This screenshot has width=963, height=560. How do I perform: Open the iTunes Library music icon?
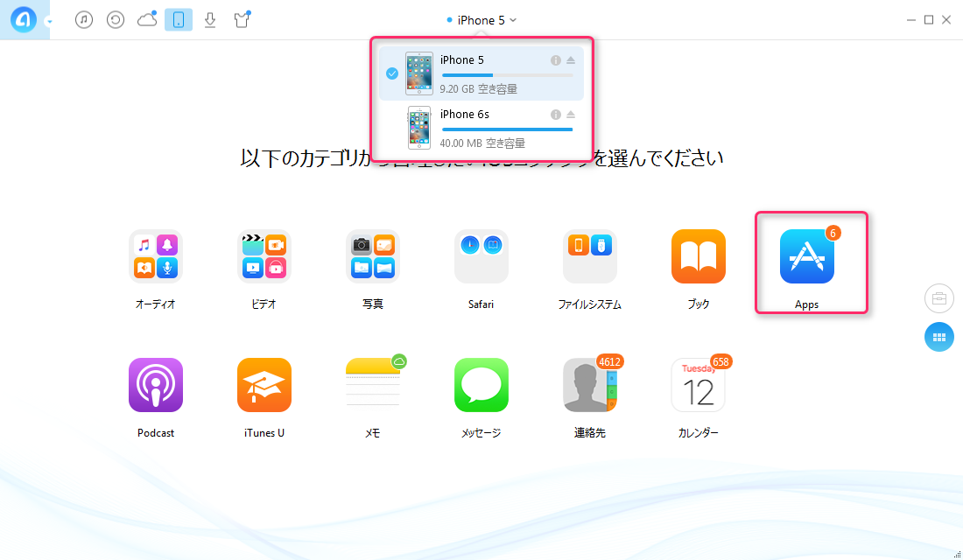[84, 19]
